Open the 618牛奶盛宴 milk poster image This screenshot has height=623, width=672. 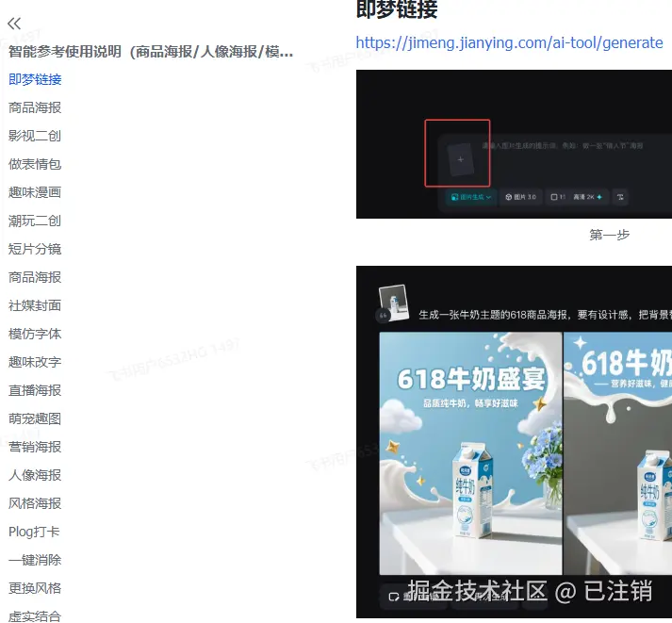click(x=470, y=453)
